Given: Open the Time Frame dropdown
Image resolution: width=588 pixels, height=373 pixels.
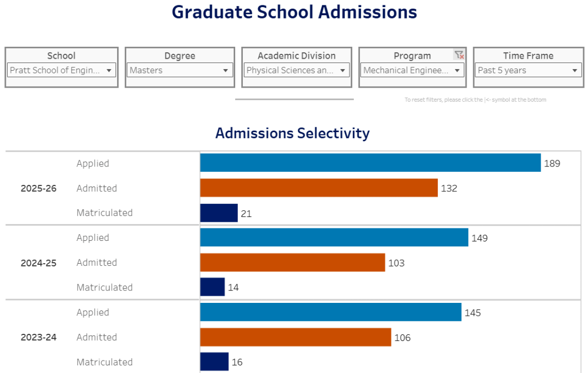Looking at the screenshot, I should tap(529, 70).
